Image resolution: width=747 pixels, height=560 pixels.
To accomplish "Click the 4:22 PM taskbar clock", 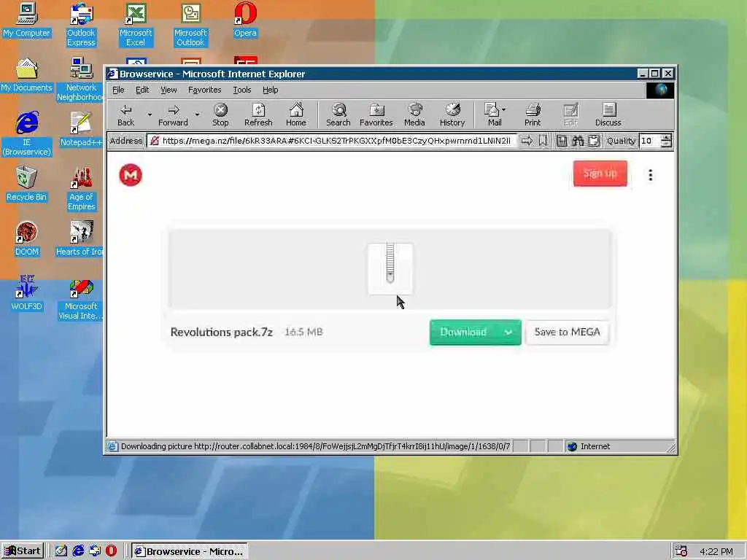I will (x=716, y=551).
